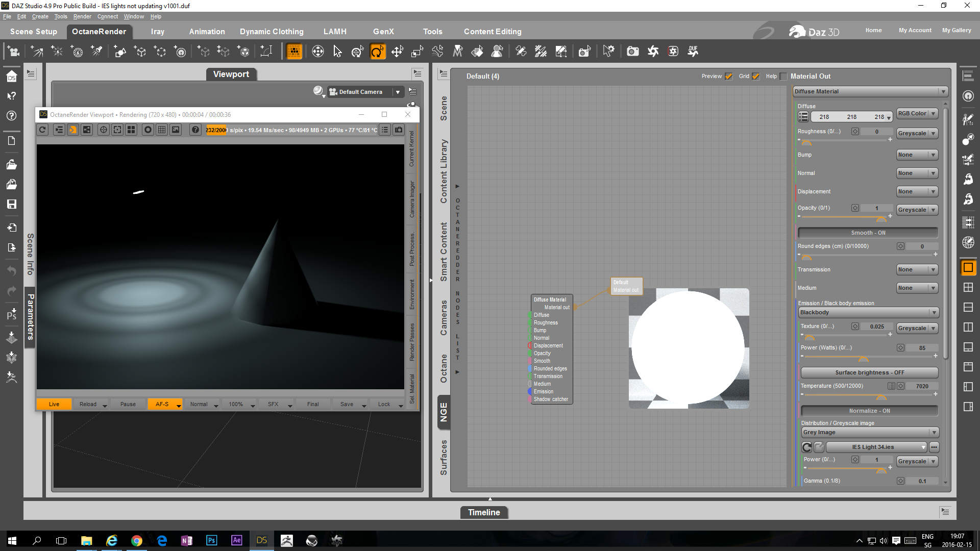Click the My Gallery link
The width and height of the screenshot is (980, 551).
click(x=957, y=30)
